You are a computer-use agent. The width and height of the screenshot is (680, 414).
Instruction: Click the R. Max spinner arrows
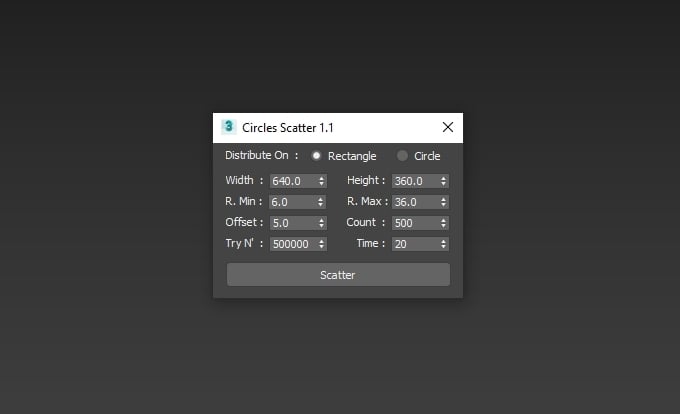(x=443, y=202)
